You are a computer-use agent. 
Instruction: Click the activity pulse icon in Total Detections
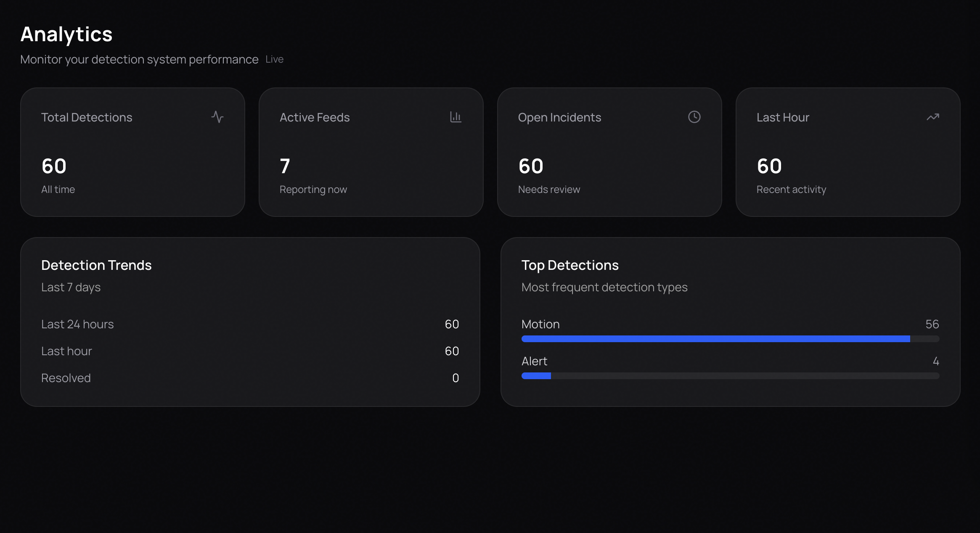click(x=217, y=117)
